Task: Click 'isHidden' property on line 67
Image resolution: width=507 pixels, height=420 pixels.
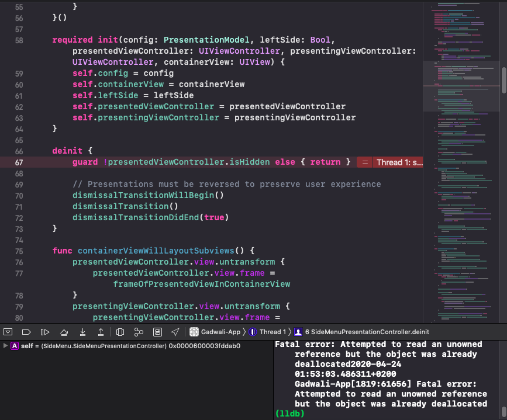Action: pos(249,162)
